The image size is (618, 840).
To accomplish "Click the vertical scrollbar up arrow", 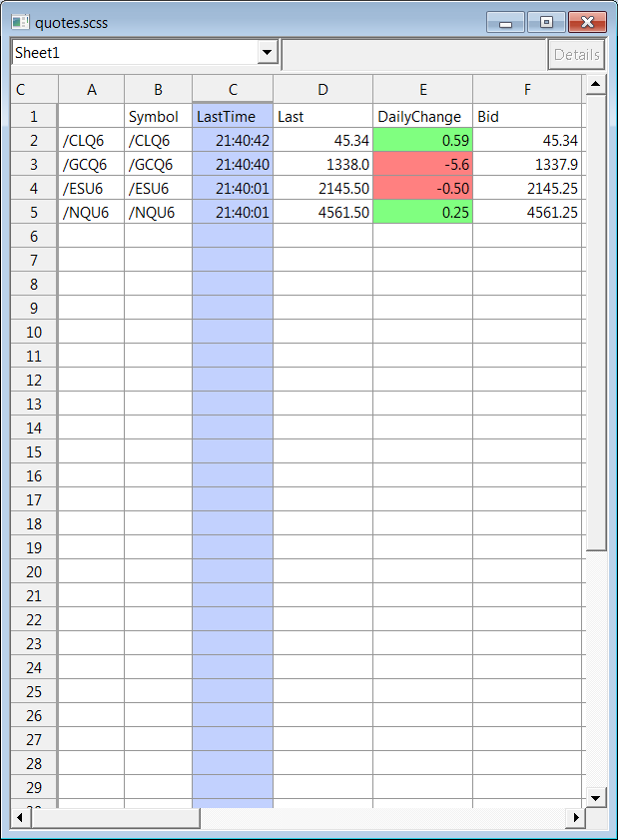I will (x=596, y=84).
